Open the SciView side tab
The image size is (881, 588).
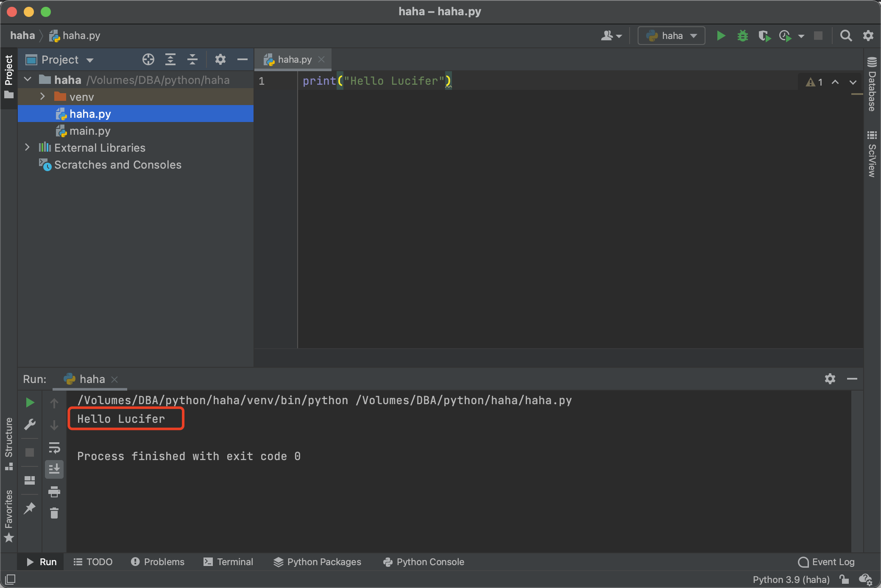click(872, 154)
